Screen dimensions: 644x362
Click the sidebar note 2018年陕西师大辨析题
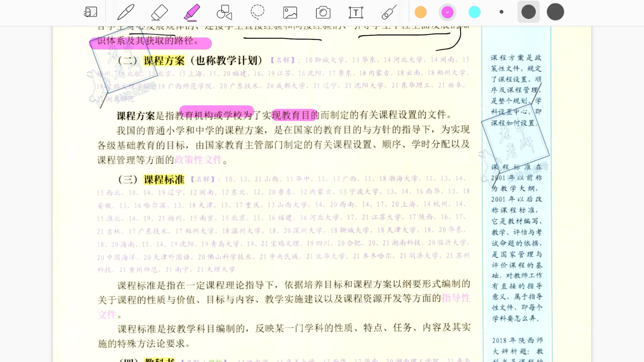pyautogui.click(x=517, y=350)
